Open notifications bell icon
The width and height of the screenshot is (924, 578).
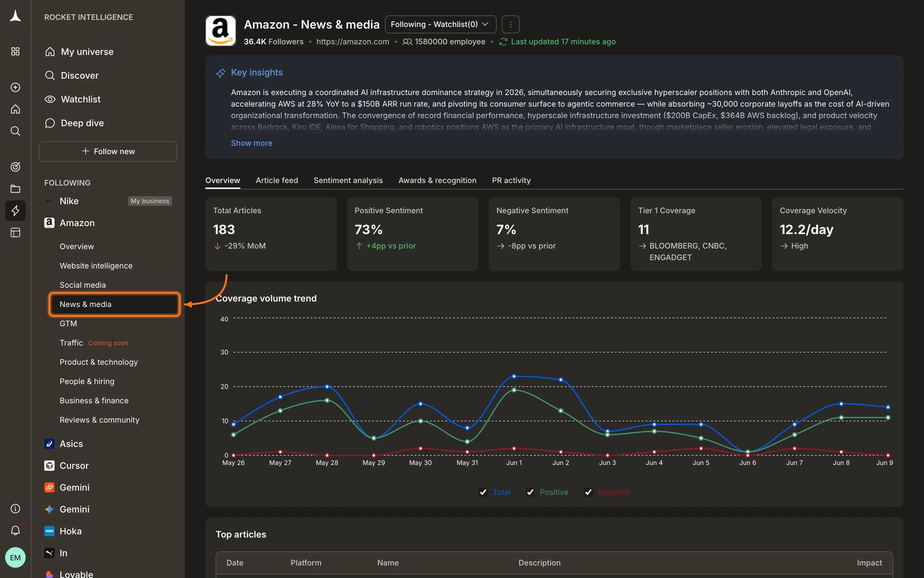point(15,530)
